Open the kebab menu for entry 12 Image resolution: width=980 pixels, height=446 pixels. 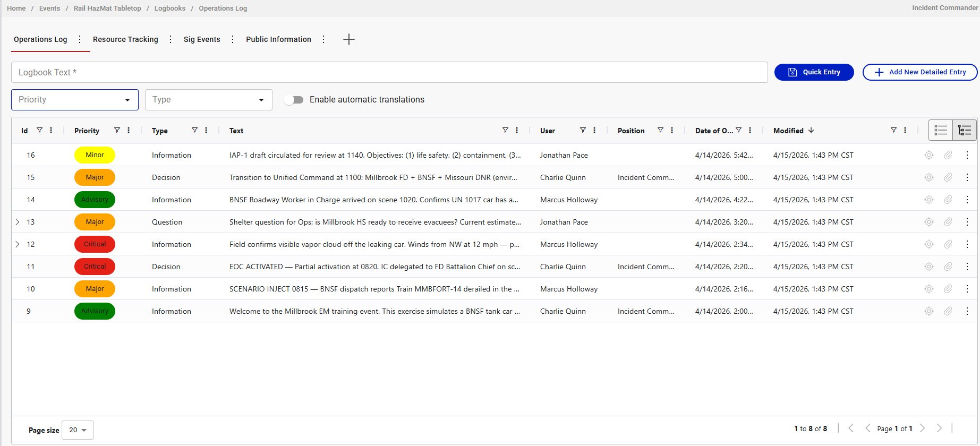967,244
